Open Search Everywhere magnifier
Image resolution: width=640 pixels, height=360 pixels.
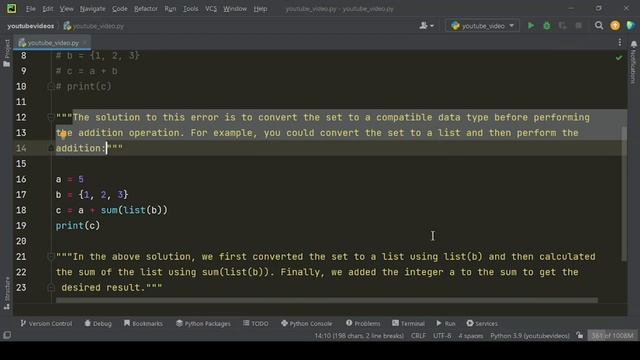(x=599, y=26)
